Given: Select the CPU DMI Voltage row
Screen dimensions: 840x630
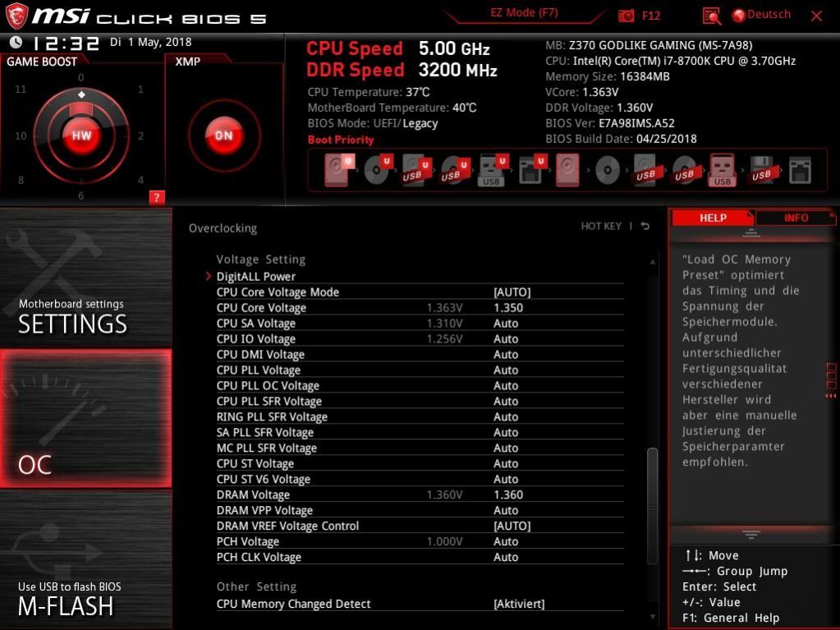Looking at the screenshot, I should pos(420,355).
